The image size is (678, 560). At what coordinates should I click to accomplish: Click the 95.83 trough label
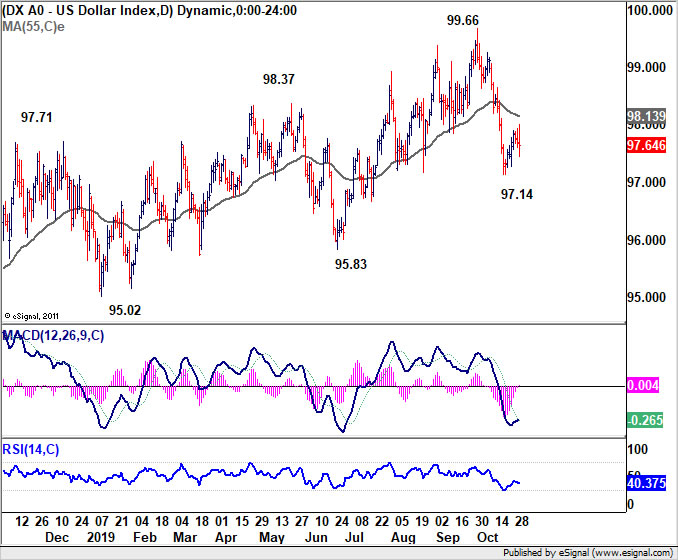coord(351,264)
